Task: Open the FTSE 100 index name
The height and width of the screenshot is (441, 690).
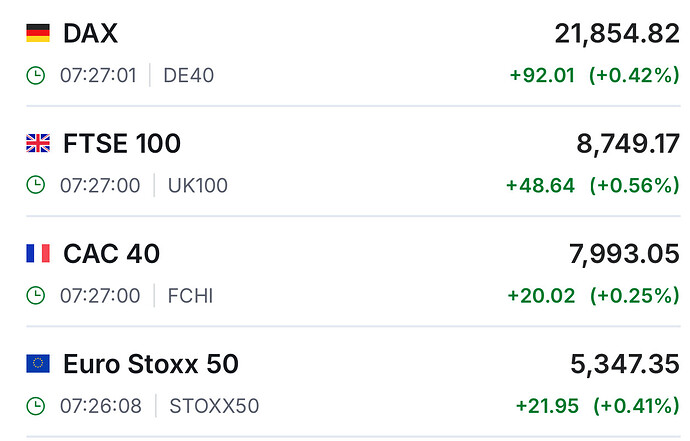Action: pyautogui.click(x=122, y=144)
